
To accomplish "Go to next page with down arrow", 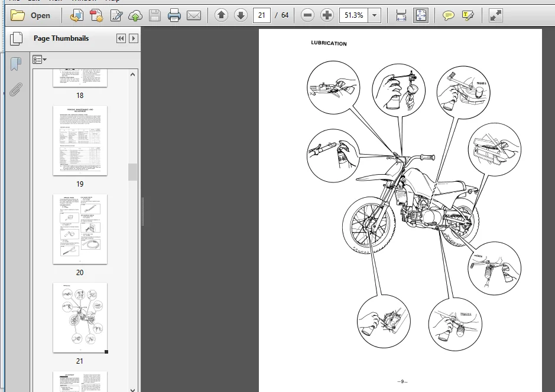I will (241, 15).
